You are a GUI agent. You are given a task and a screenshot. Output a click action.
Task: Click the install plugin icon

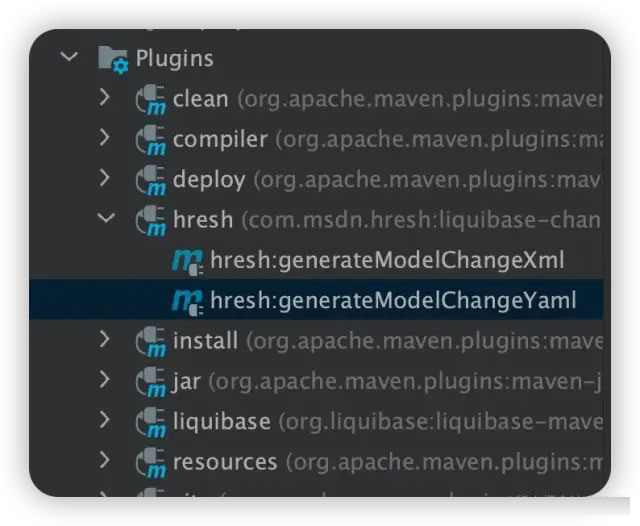click(x=151, y=342)
